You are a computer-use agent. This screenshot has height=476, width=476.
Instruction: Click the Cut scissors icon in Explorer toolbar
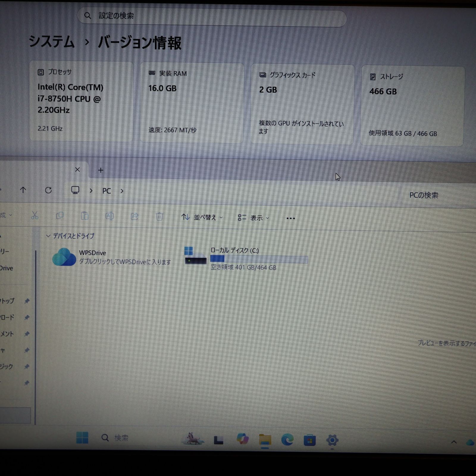point(35,215)
